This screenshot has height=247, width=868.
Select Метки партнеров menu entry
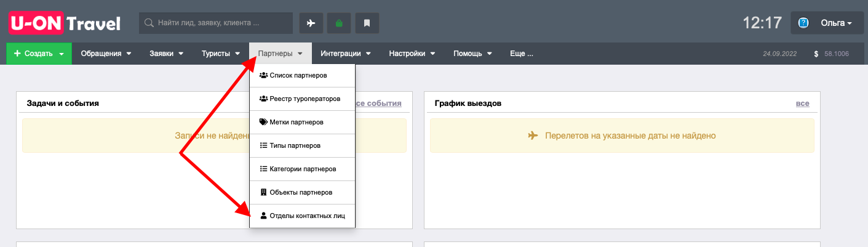pyautogui.click(x=303, y=122)
